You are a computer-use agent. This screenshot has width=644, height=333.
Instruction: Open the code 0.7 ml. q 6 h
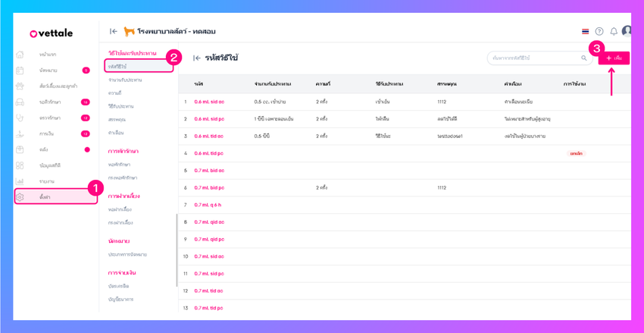208,205
